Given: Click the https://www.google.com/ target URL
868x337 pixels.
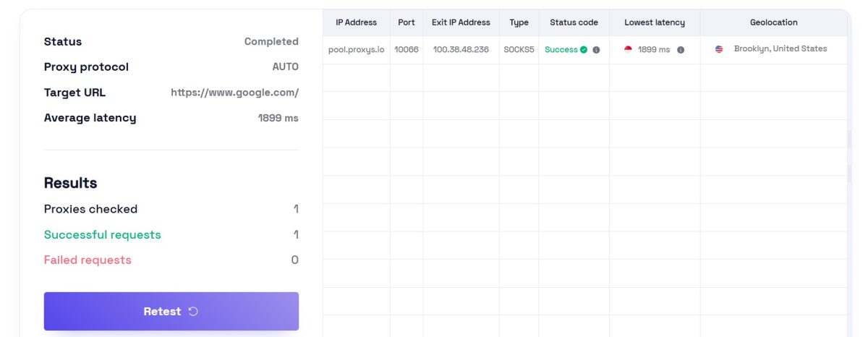Looking at the screenshot, I should coord(234,93).
